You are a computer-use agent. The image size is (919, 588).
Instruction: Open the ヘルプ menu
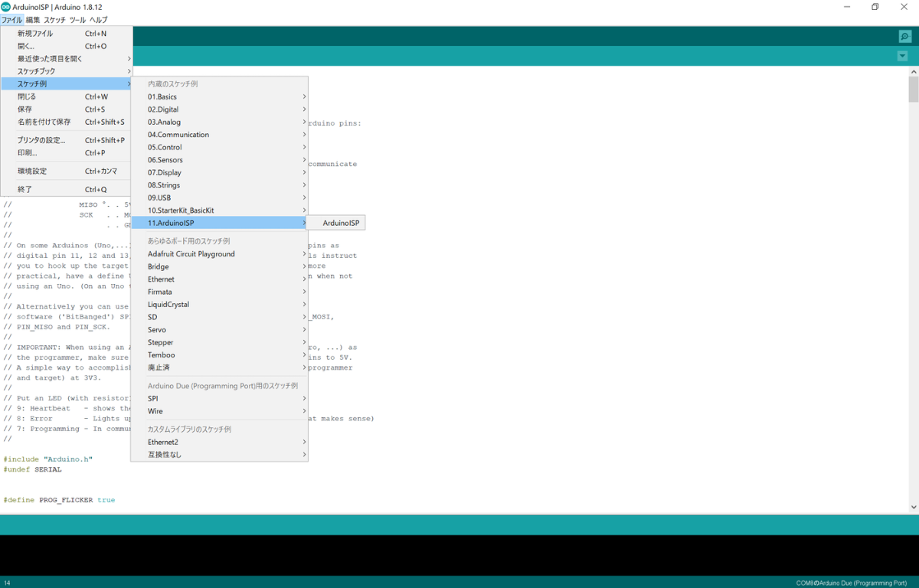coord(98,19)
